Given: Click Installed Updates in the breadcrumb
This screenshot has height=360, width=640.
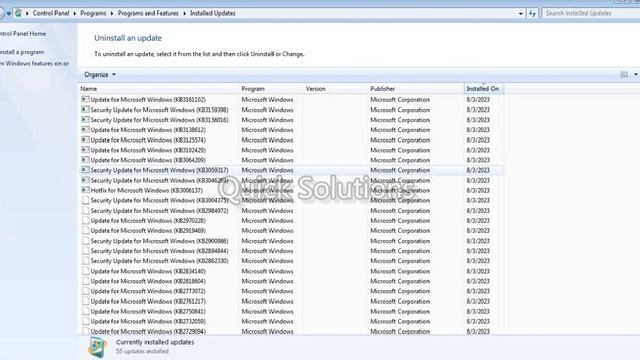Looking at the screenshot, I should pyautogui.click(x=212, y=13).
